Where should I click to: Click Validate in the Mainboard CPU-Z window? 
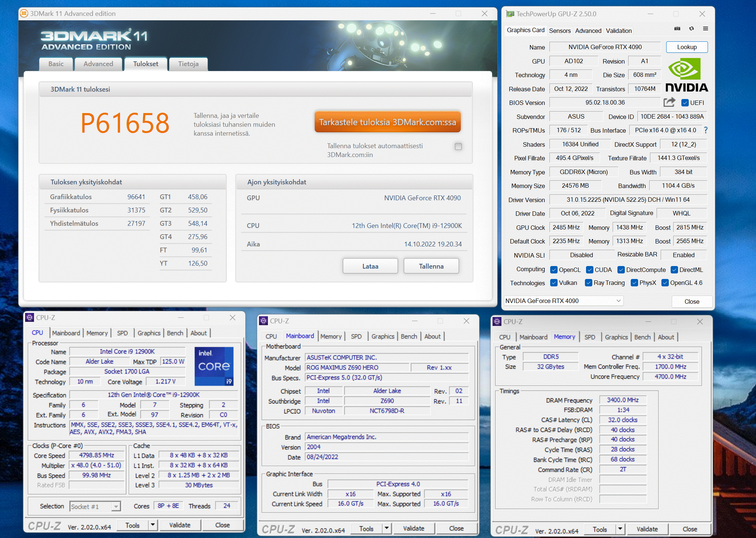413,528
